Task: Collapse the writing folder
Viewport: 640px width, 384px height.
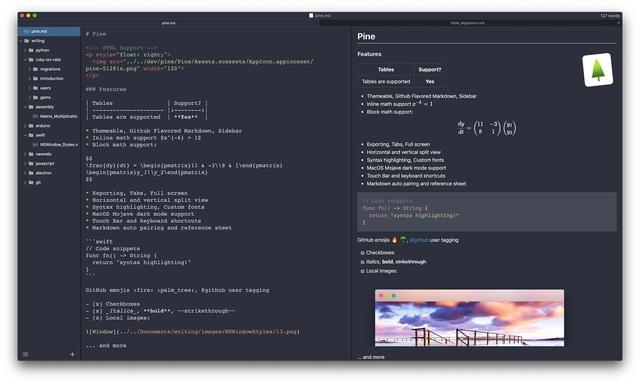Action: click(x=21, y=41)
